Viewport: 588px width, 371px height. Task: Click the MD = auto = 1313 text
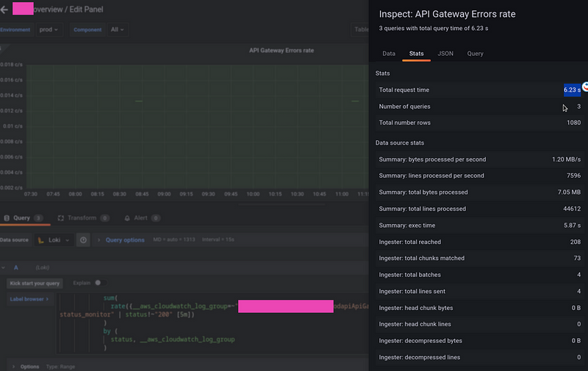click(x=174, y=239)
